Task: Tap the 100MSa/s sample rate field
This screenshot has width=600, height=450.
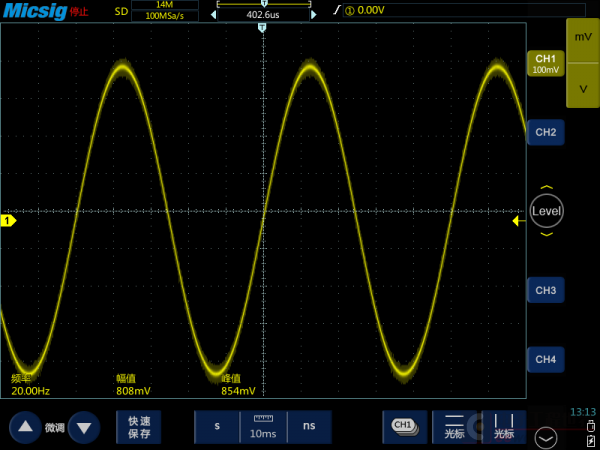Action: point(165,16)
